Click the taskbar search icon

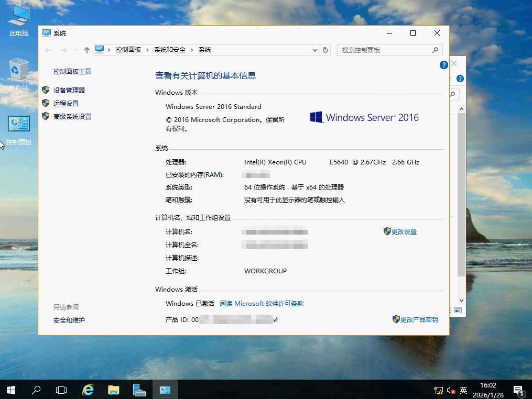(x=36, y=390)
